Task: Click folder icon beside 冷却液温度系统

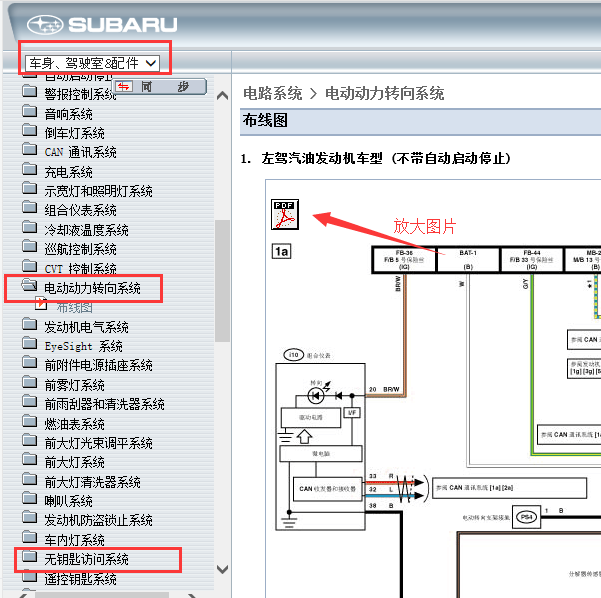Action: (30, 228)
